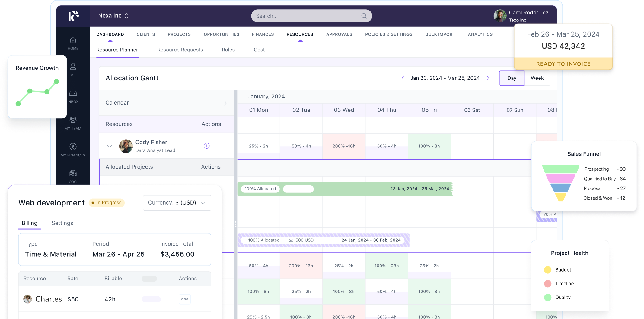
Task: Switch Gantt view to Day
Action: tap(512, 78)
